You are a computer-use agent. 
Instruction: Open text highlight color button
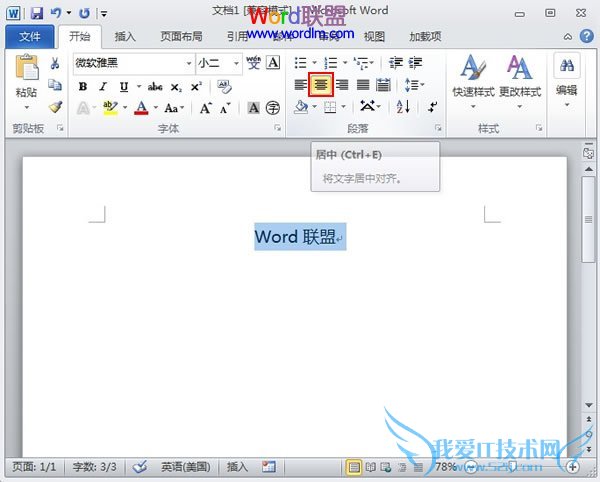coord(110,108)
